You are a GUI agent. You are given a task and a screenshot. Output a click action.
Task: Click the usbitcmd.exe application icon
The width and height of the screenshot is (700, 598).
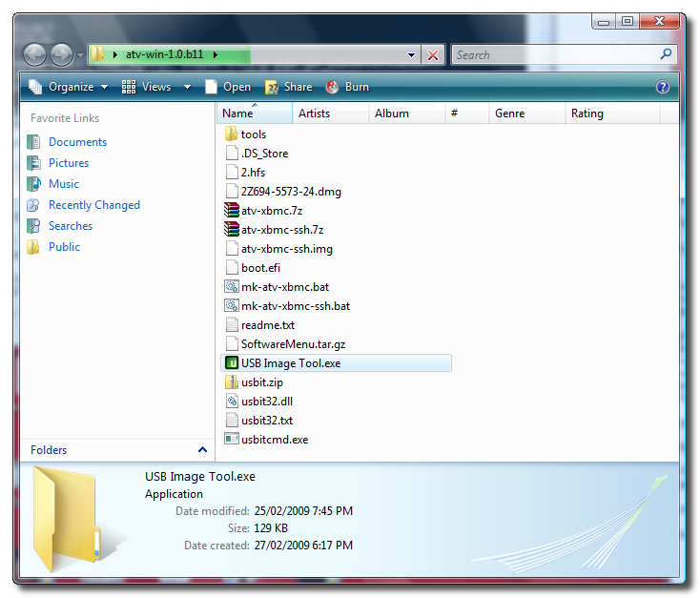[231, 440]
